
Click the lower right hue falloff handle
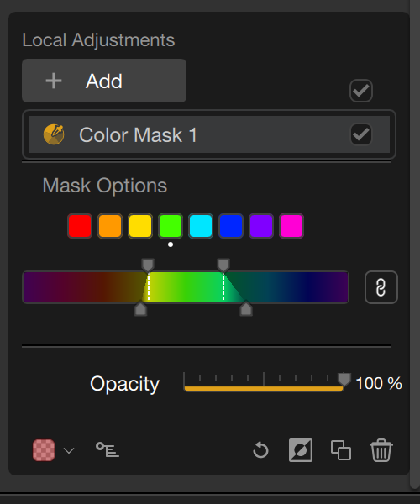click(x=246, y=309)
